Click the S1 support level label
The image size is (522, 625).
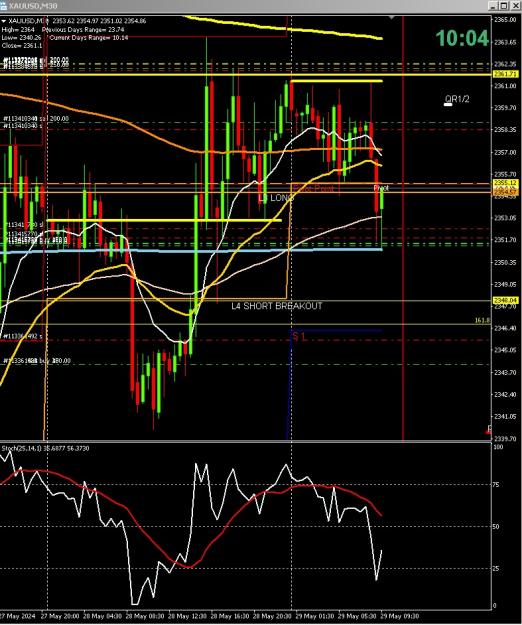pos(299,337)
